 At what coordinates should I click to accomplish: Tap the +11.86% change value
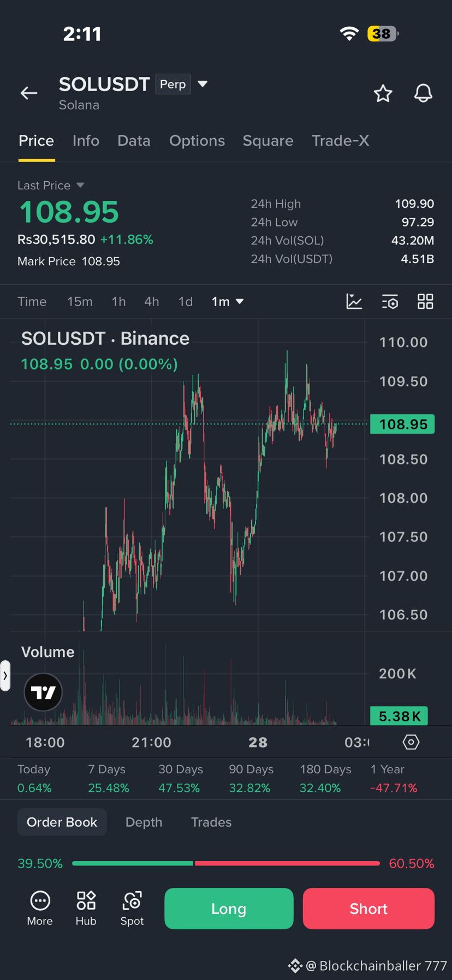pos(127,240)
